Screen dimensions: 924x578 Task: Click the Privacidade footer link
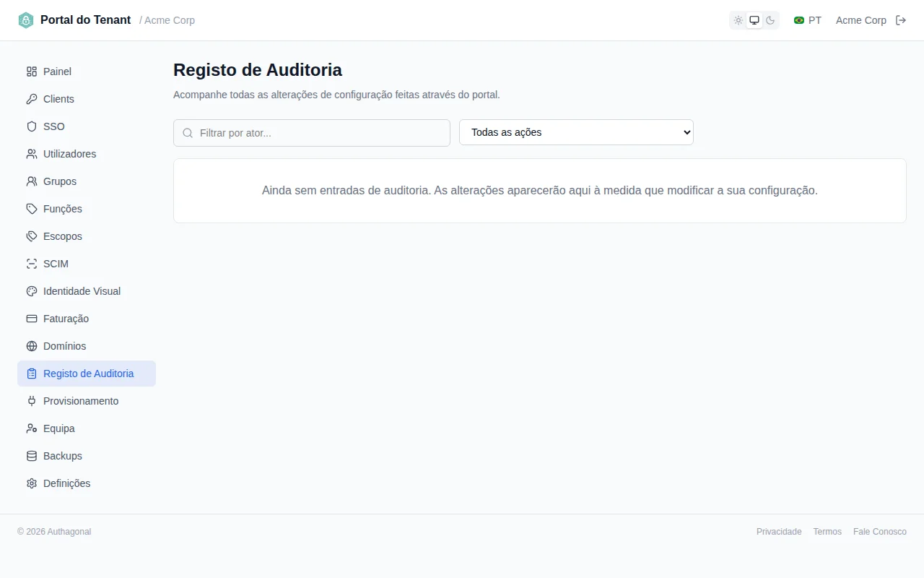click(779, 532)
